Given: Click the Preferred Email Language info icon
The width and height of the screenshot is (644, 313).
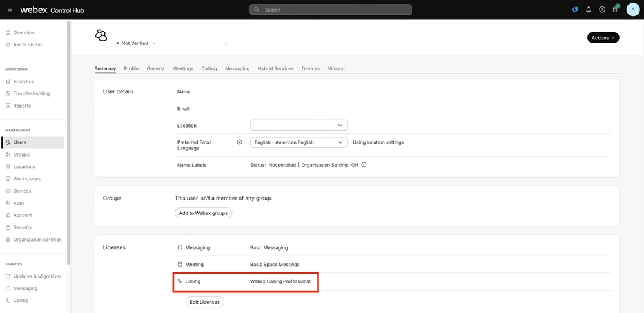Looking at the screenshot, I should [x=239, y=142].
